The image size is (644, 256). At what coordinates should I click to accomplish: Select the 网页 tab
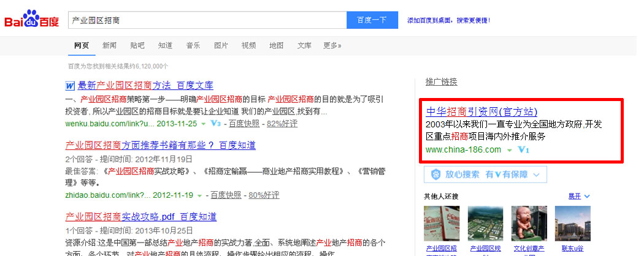point(82,45)
